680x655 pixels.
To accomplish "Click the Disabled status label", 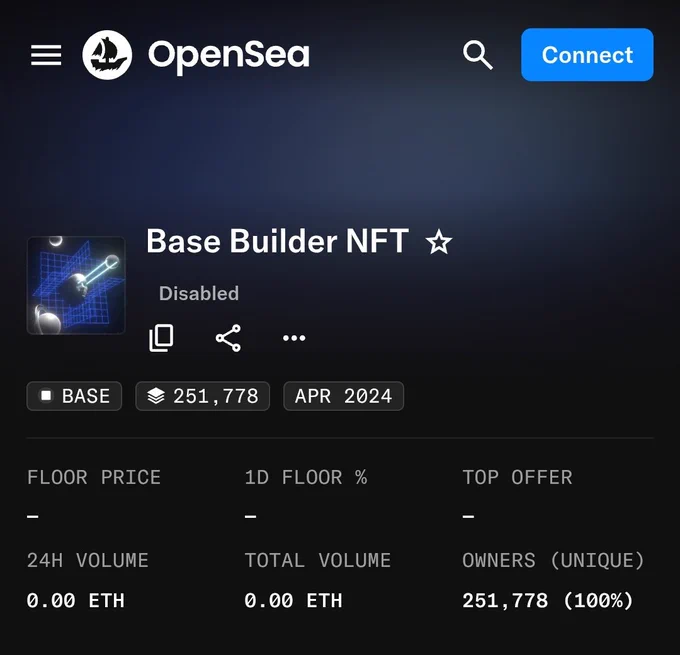I will [x=199, y=294].
